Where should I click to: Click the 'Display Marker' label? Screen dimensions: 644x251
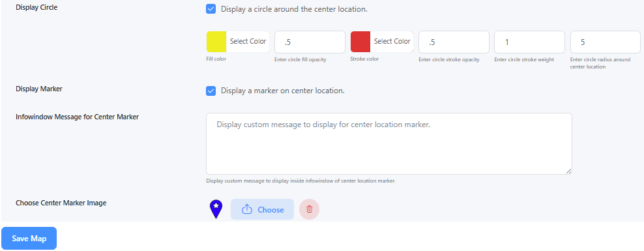[39, 89]
